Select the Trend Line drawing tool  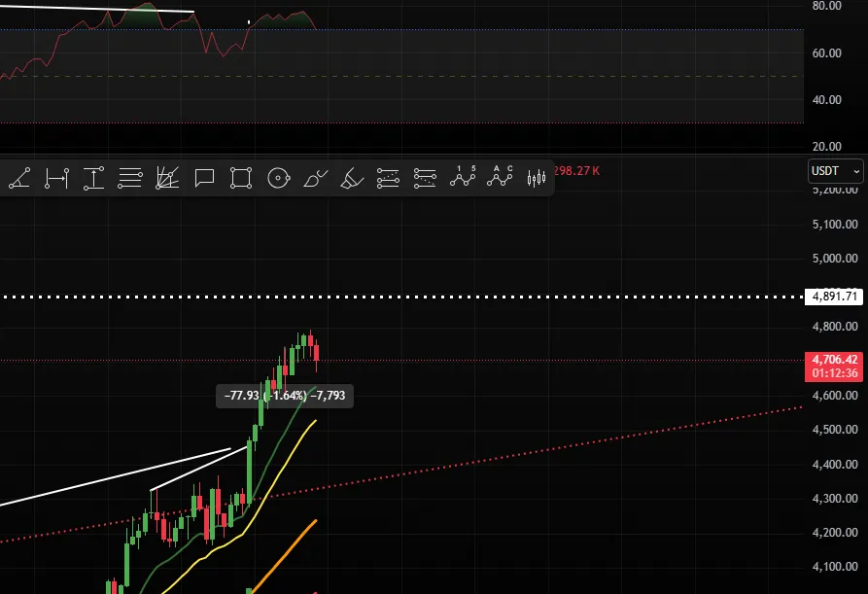click(20, 178)
